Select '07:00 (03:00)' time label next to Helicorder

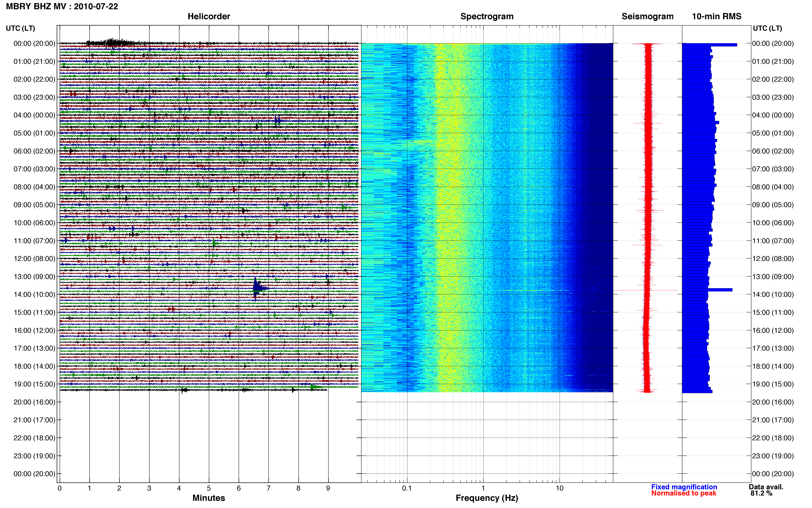tap(34, 169)
